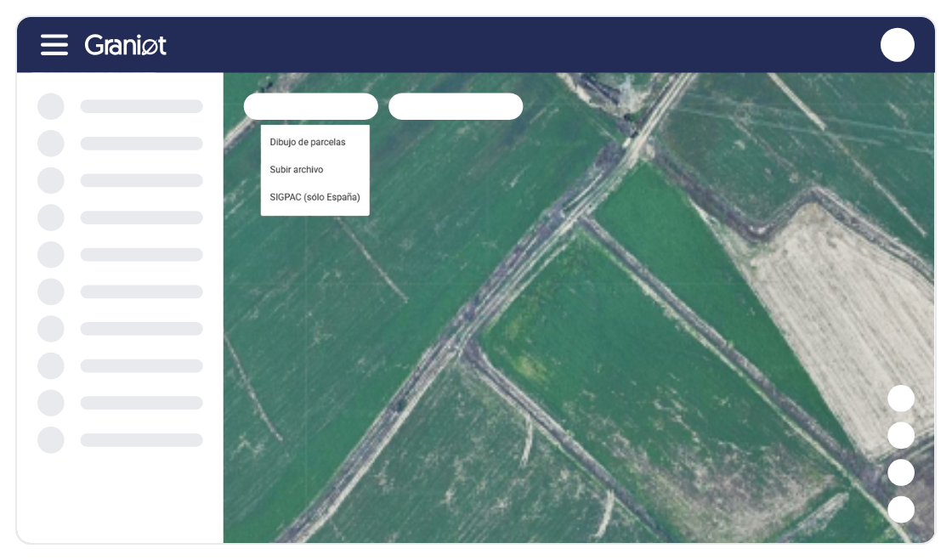Click the second sidebar circle icon from top
Screen dimensions: 952x560
click(51, 144)
